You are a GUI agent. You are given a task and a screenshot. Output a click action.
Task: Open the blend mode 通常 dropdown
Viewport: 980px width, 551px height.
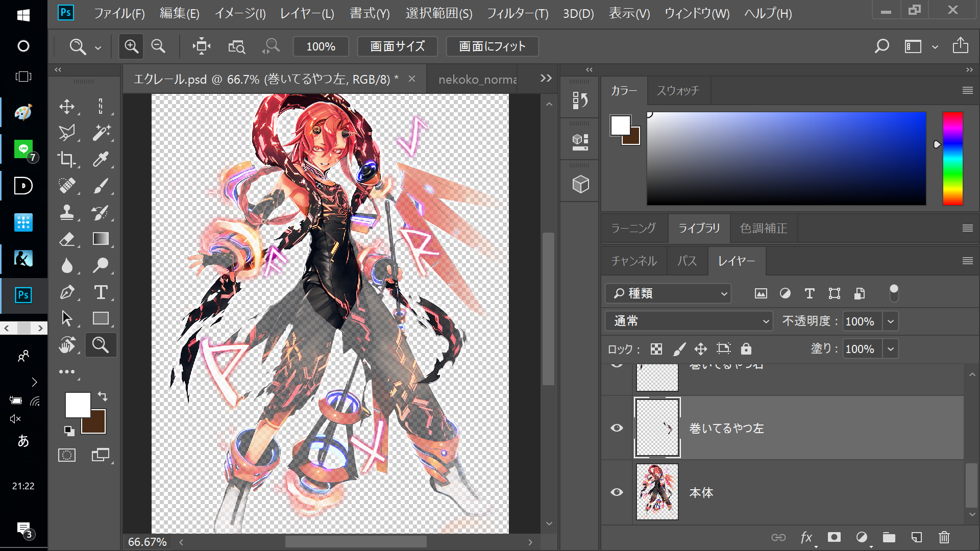[689, 321]
